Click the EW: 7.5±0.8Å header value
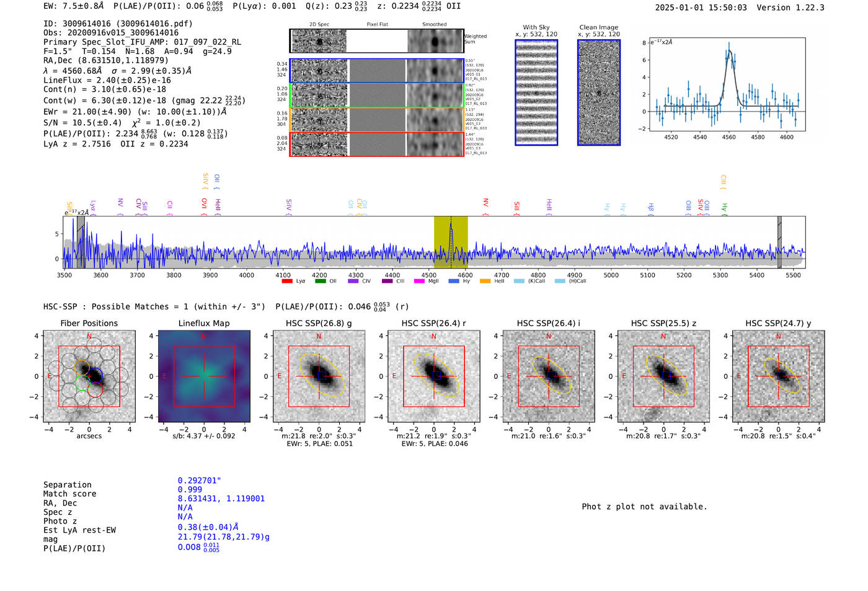Screen dimensions: 868x591 point(74,6)
